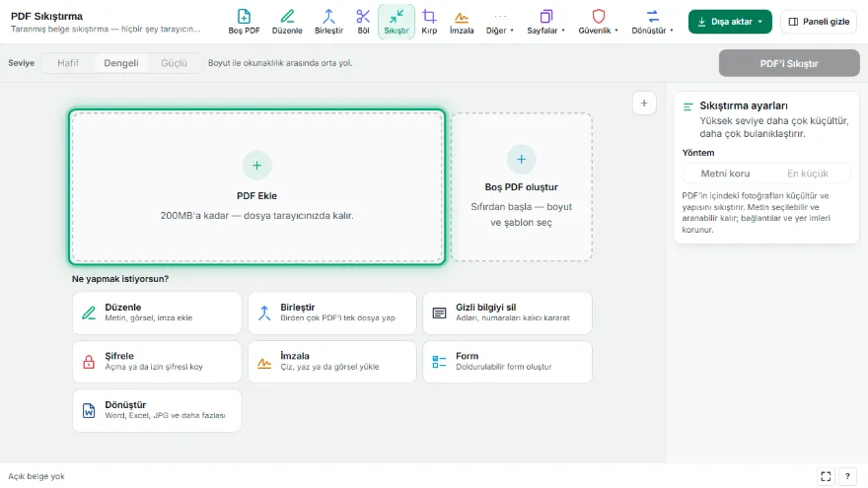Select the Gizli bilgiyi sil card
868x488 pixels.
tap(507, 314)
